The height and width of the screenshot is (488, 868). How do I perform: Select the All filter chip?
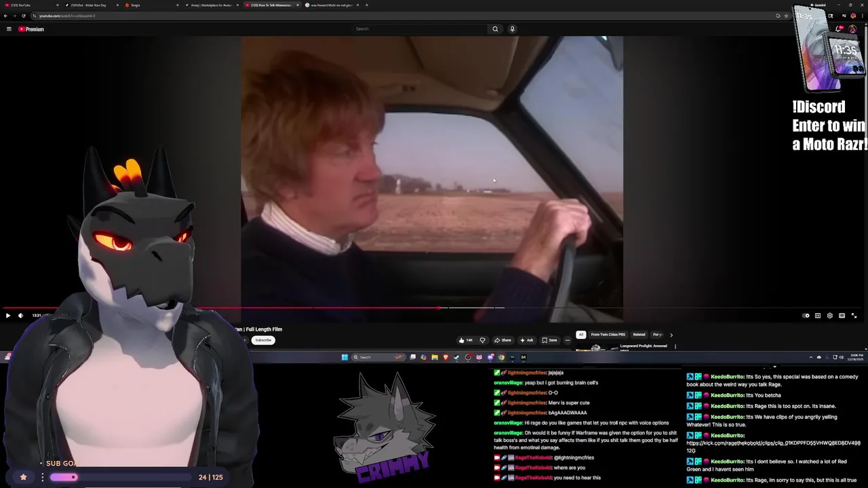[x=581, y=335]
